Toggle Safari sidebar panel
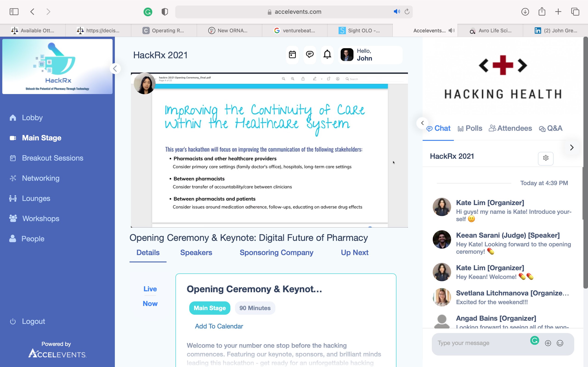The width and height of the screenshot is (588, 367). point(14,12)
